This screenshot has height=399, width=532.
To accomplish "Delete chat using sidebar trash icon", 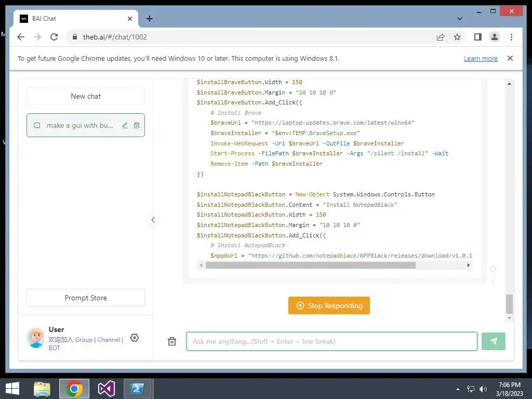I will coord(137,125).
